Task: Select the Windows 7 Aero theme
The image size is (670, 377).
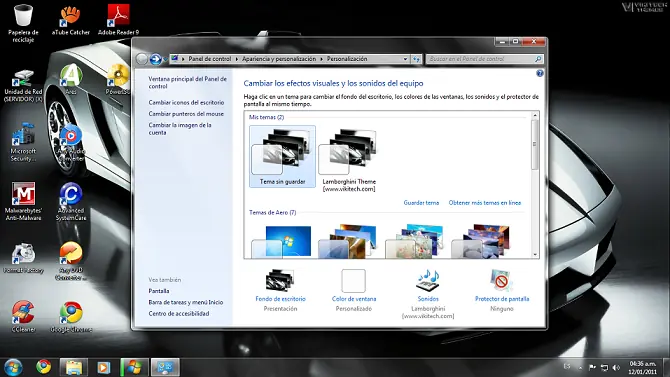Action: (282, 242)
